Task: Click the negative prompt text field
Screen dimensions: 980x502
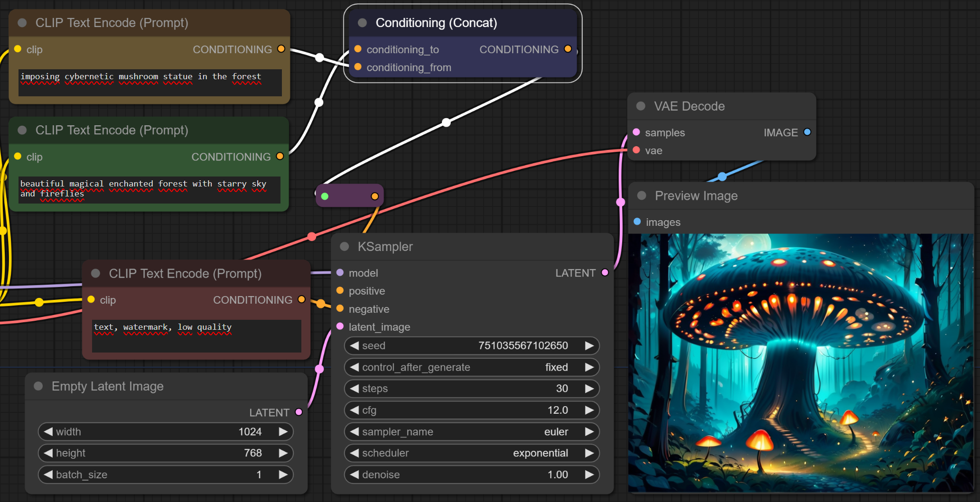Action: [196, 336]
